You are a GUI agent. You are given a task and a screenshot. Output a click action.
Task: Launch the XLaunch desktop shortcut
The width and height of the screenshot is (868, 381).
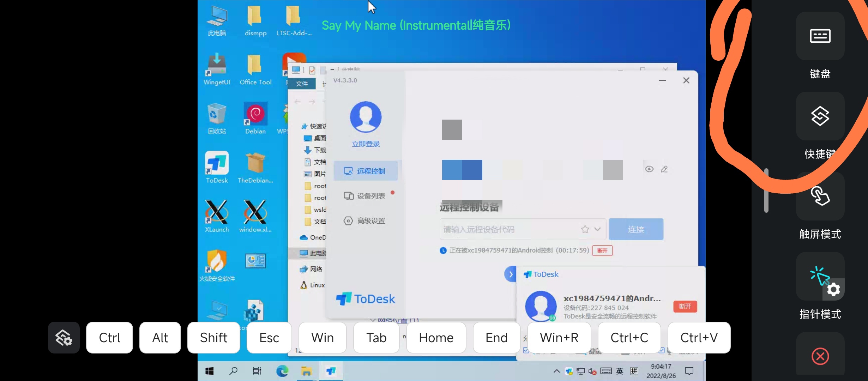(217, 217)
